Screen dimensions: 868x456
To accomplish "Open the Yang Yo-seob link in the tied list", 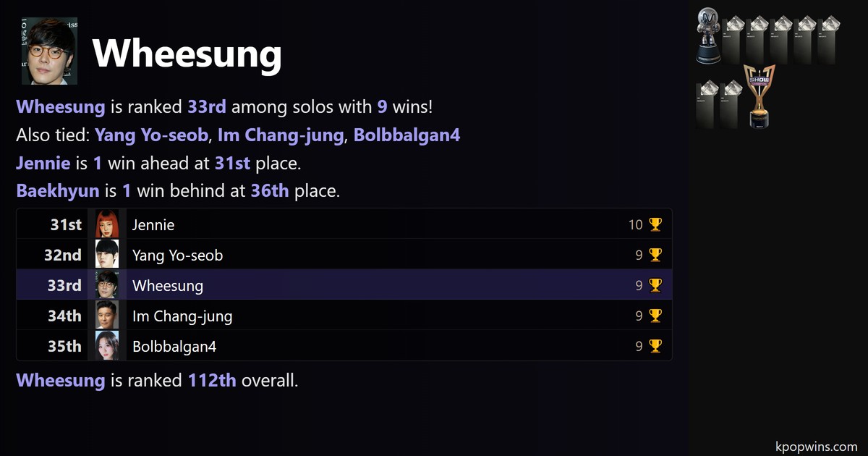I will click(151, 135).
